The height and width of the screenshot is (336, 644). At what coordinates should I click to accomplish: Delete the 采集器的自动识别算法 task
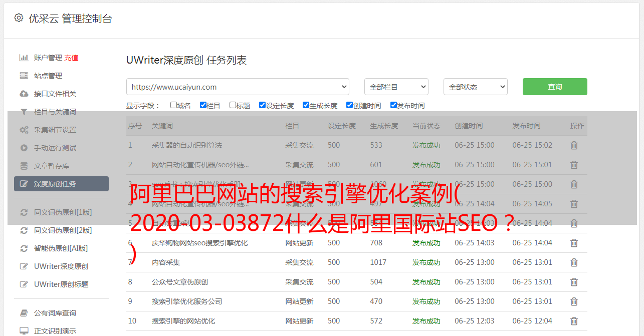[574, 145]
